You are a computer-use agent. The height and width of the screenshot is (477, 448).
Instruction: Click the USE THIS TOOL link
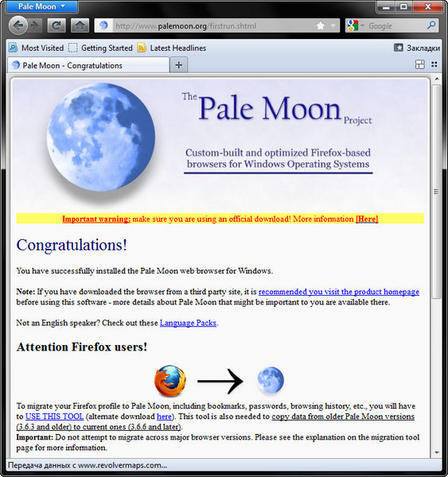[54, 416]
